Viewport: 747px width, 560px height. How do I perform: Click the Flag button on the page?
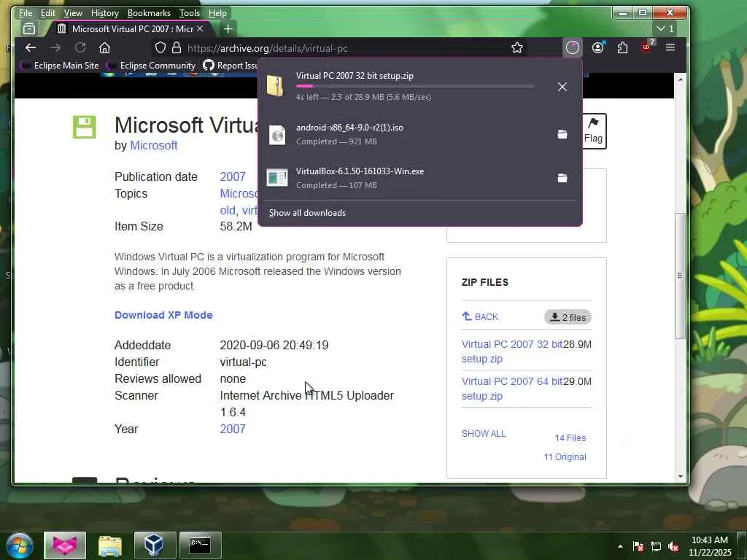point(594,131)
